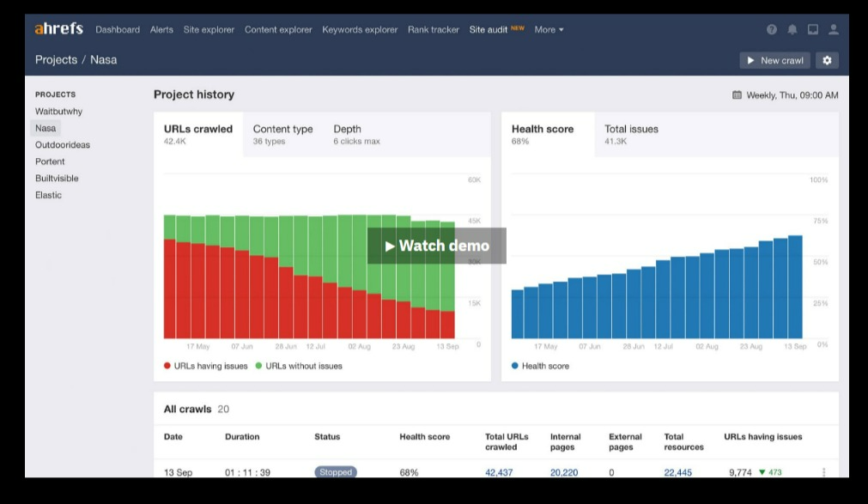This screenshot has height=504, width=868.
Task: Toggle the URLs having issues legend
Action: (x=206, y=366)
